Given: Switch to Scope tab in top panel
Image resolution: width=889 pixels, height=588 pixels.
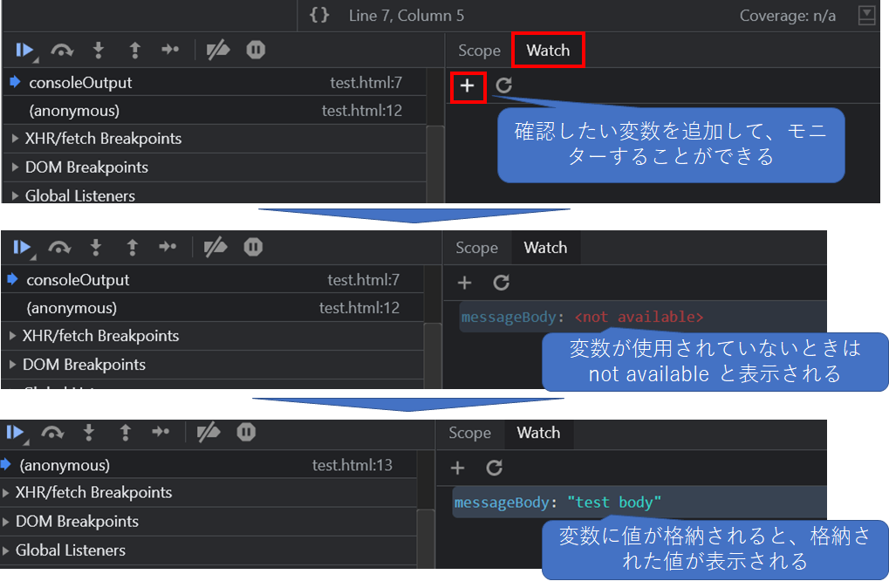Looking at the screenshot, I should pyautogui.click(x=479, y=51).
